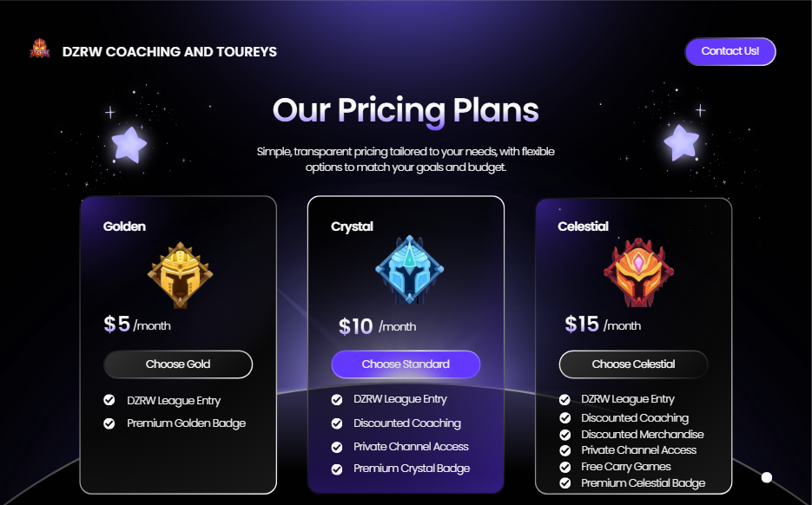Click the glowing star icon on right
Image resolution: width=812 pixels, height=505 pixels.
[682, 142]
